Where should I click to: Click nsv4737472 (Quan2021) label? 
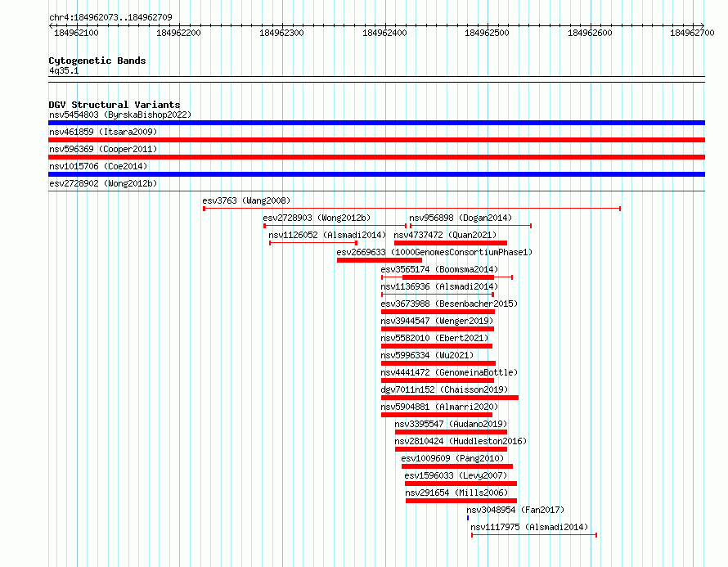(445, 235)
